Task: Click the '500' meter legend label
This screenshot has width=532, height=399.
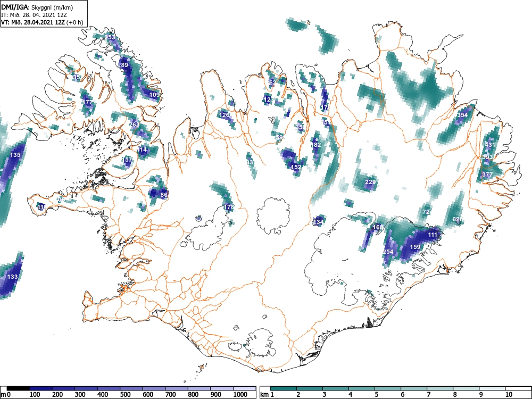Action: point(125,394)
